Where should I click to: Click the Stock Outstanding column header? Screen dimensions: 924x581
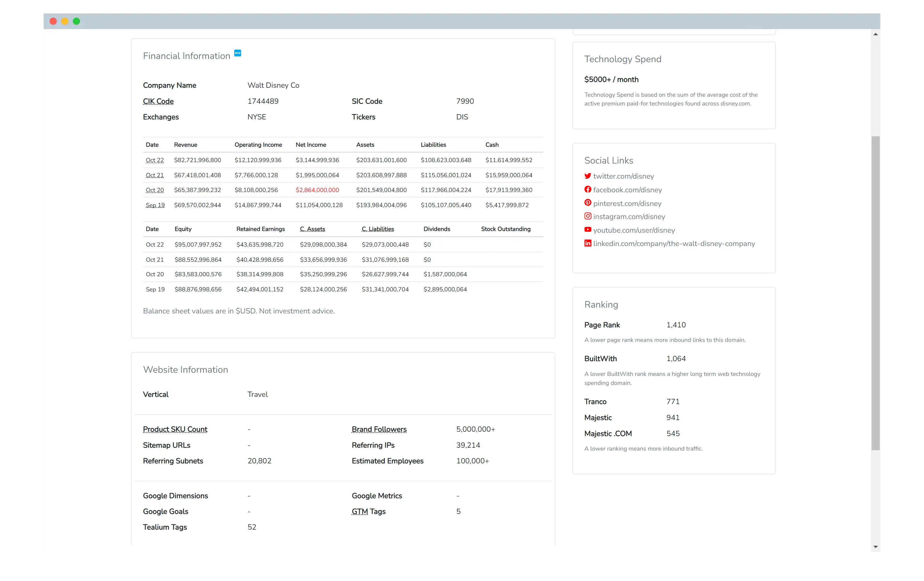[x=505, y=229]
